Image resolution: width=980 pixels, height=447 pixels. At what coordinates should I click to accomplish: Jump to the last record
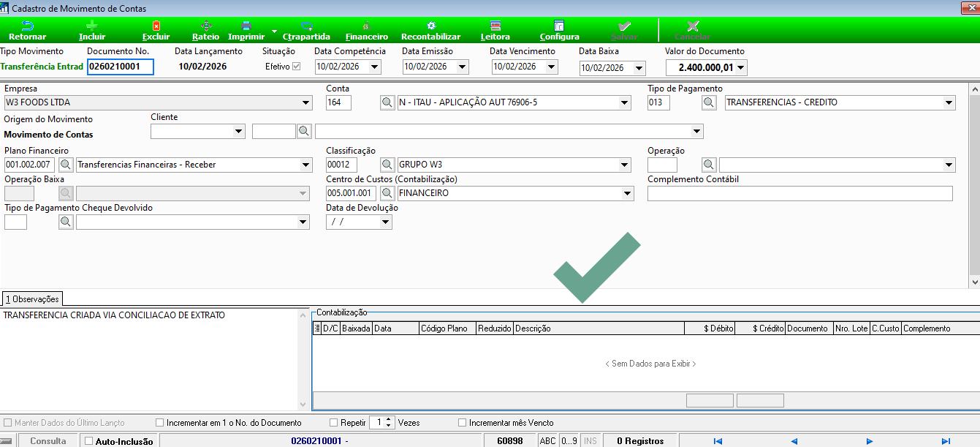946,441
